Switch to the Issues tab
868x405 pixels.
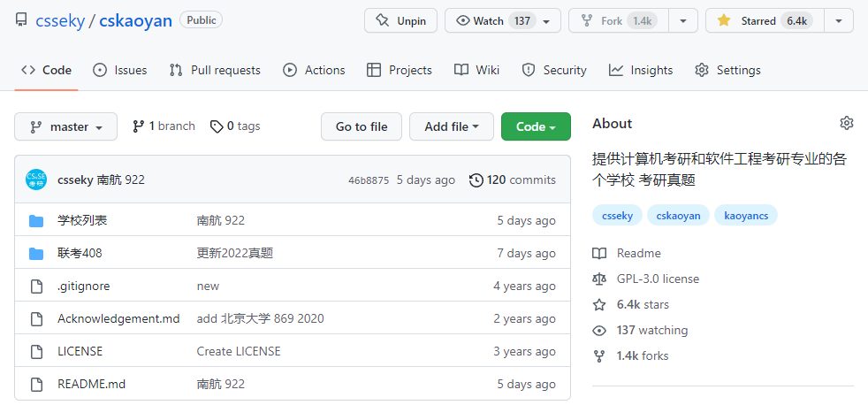(120, 71)
